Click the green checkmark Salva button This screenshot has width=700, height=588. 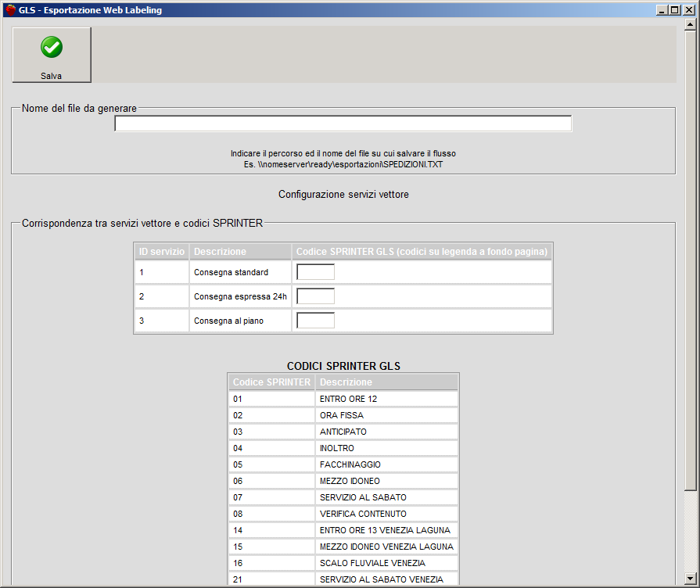click(52, 55)
